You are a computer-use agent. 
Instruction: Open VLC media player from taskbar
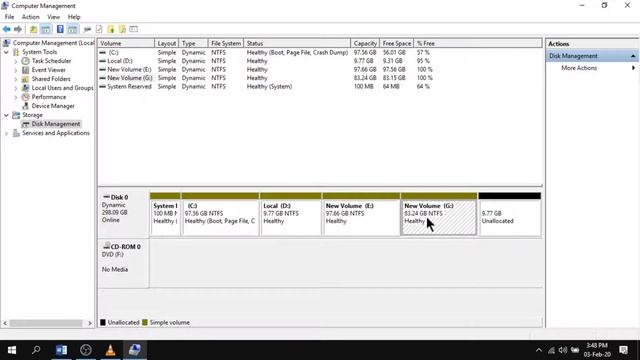point(110,350)
